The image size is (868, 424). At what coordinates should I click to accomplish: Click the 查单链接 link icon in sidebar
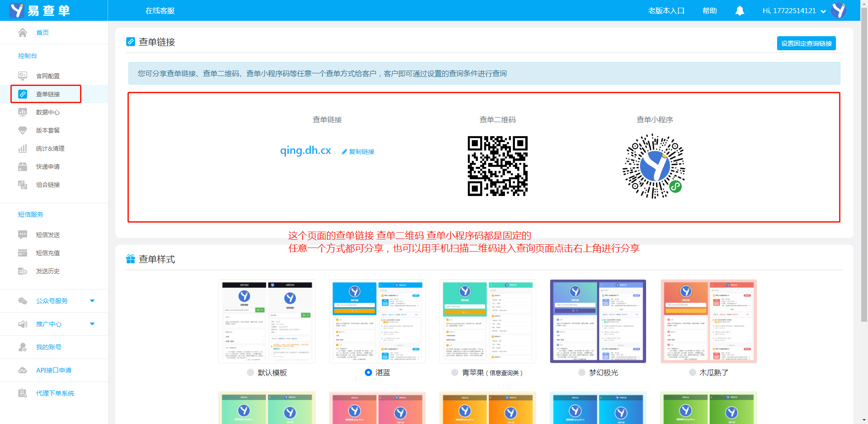[x=23, y=94]
